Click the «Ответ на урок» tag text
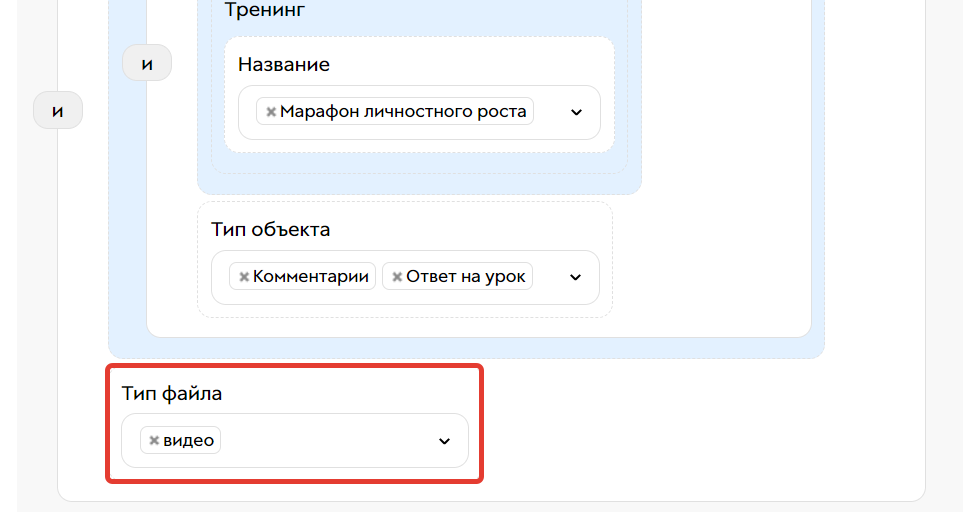The image size is (963, 512). tap(466, 276)
